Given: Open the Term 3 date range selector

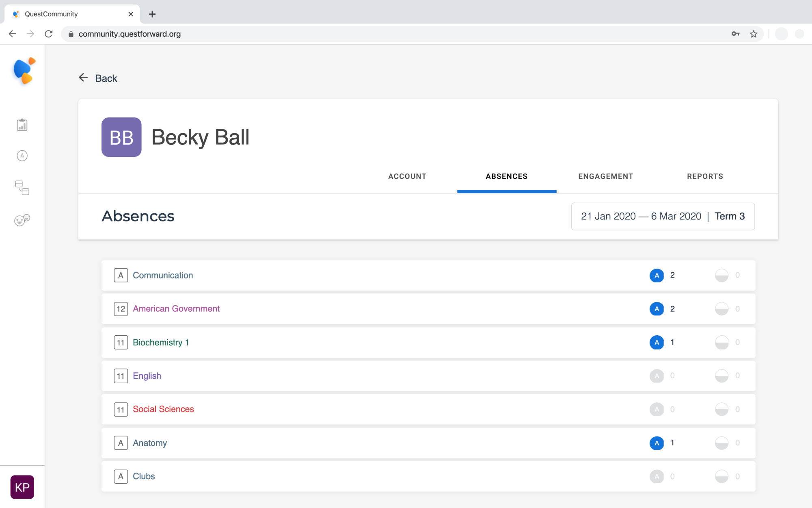Looking at the screenshot, I should tap(663, 216).
